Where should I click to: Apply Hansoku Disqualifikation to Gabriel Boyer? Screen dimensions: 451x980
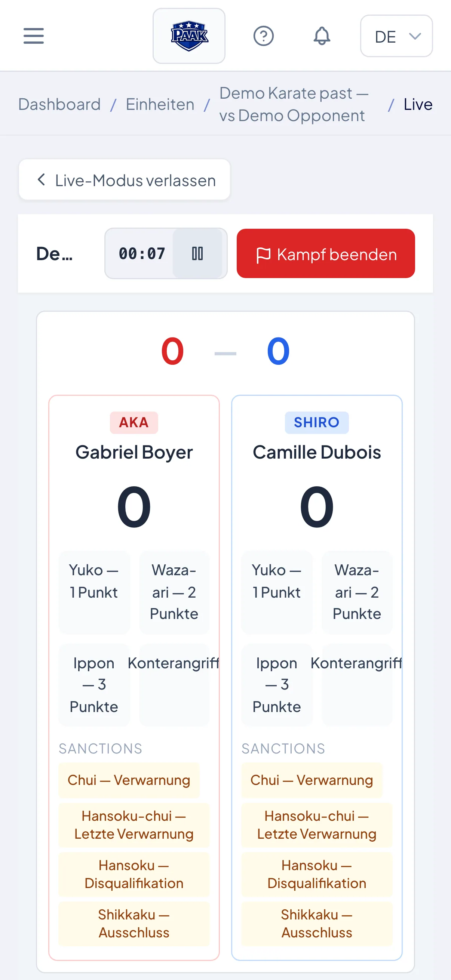[x=134, y=874]
